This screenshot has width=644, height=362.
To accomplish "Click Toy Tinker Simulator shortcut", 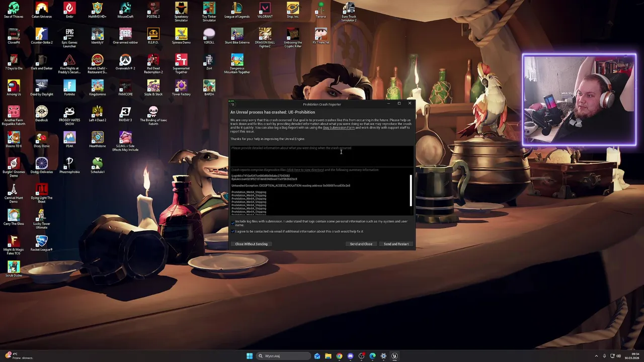I will point(209,12).
